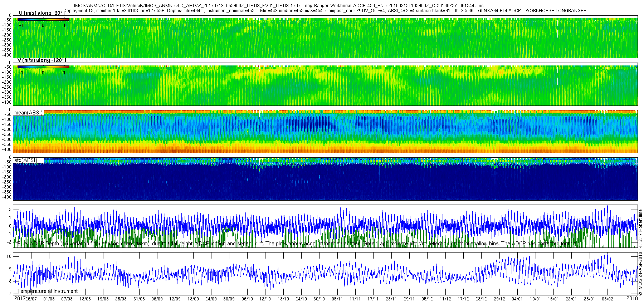
Task: Click the '12/09' date tick label
Action: (175, 299)
